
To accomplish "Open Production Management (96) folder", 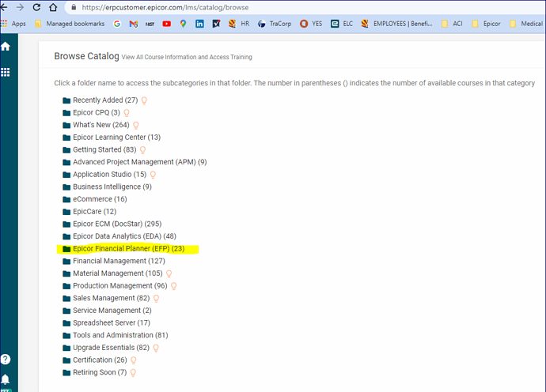I will tap(115, 285).
